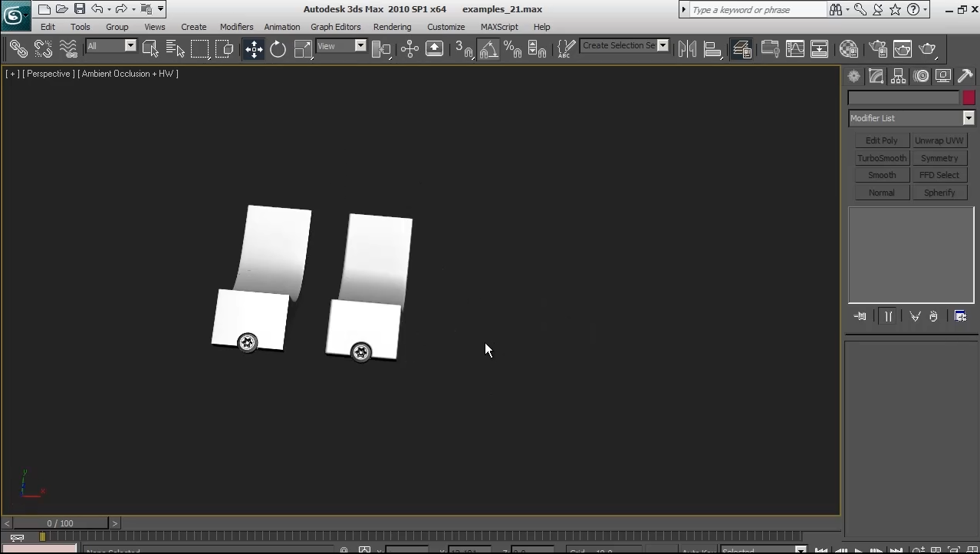Open the selection filter All dropdown

point(130,46)
